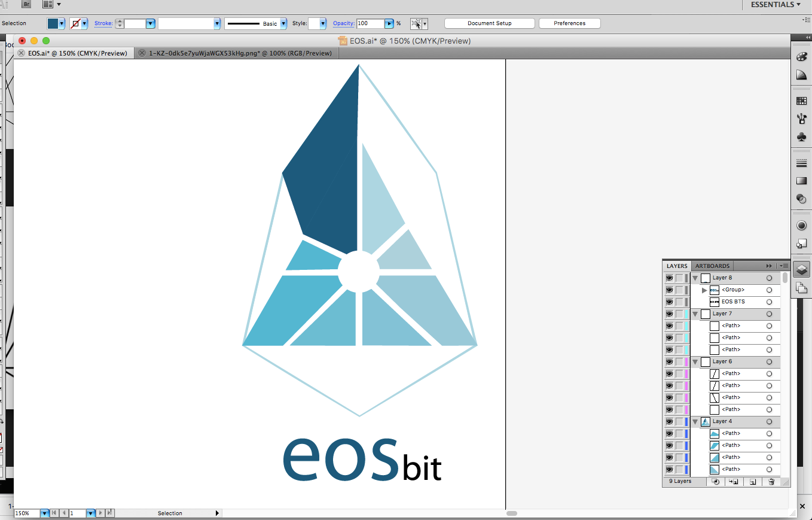Viewport: 812px width, 520px height.
Task: Open the Opacity slider arrow
Action: point(389,23)
